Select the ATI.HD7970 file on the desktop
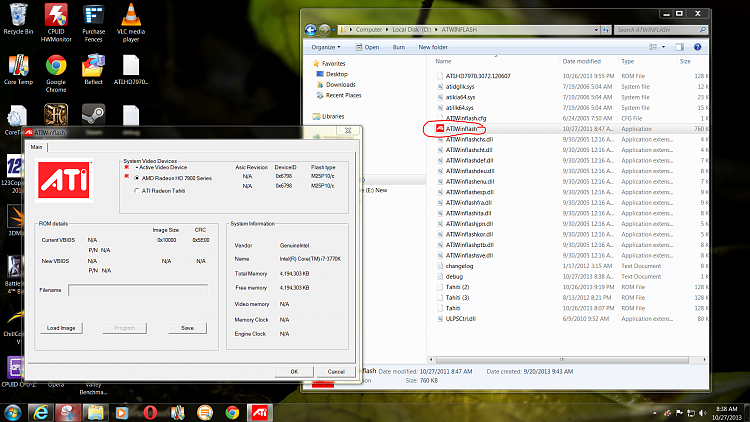The height and width of the screenshot is (422, 750). 131,70
